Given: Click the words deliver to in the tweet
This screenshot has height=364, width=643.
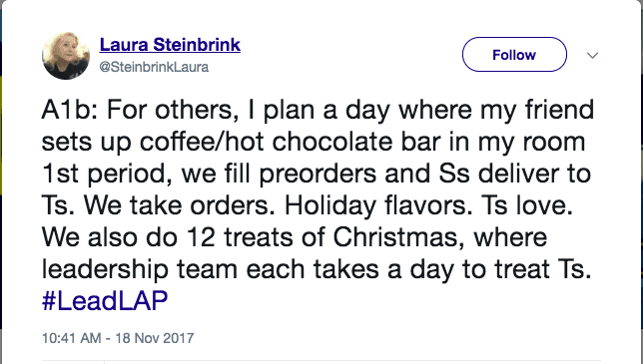Looking at the screenshot, I should [534, 174].
